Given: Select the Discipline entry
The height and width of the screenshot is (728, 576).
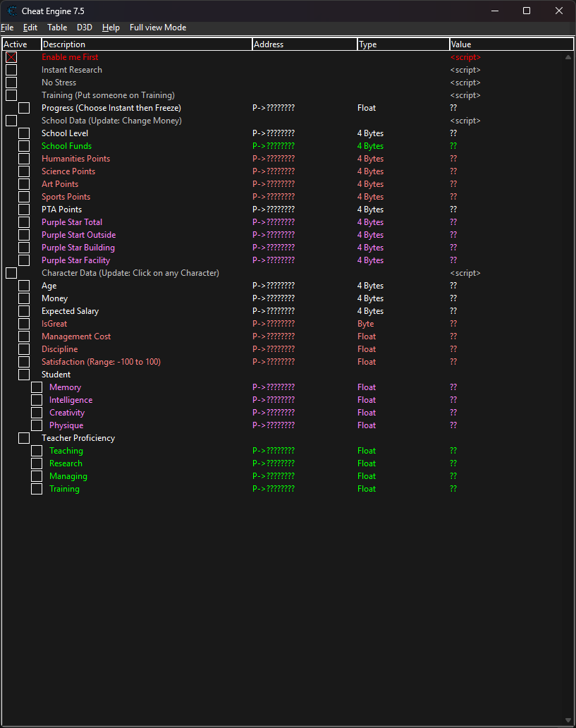Looking at the screenshot, I should 60,349.
